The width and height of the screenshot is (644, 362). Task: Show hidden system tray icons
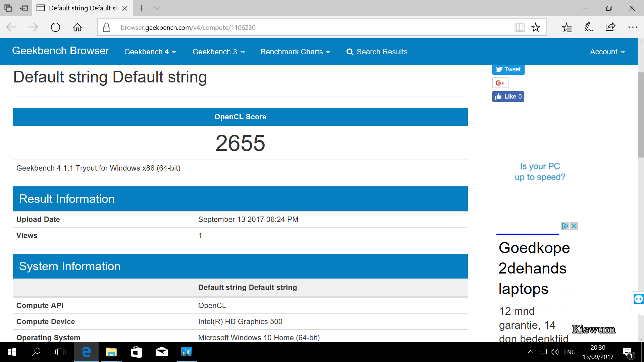pyautogui.click(x=530, y=352)
